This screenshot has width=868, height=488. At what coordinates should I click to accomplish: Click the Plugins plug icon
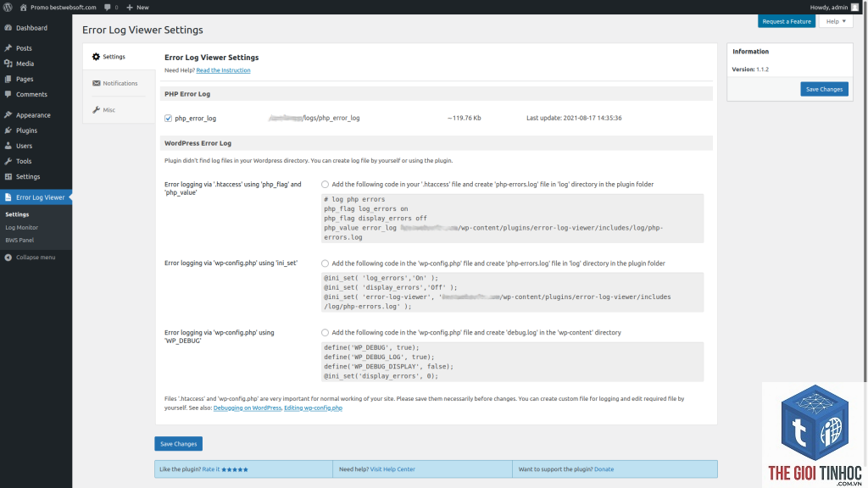pos(8,130)
